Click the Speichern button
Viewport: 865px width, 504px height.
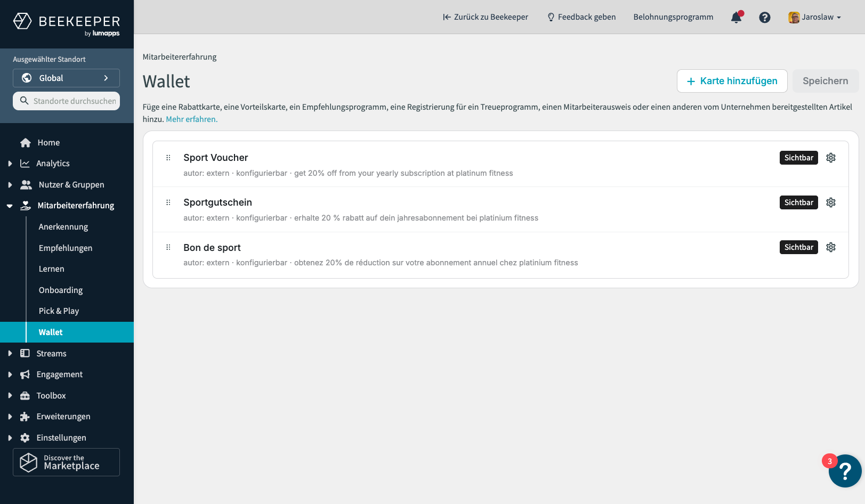825,81
